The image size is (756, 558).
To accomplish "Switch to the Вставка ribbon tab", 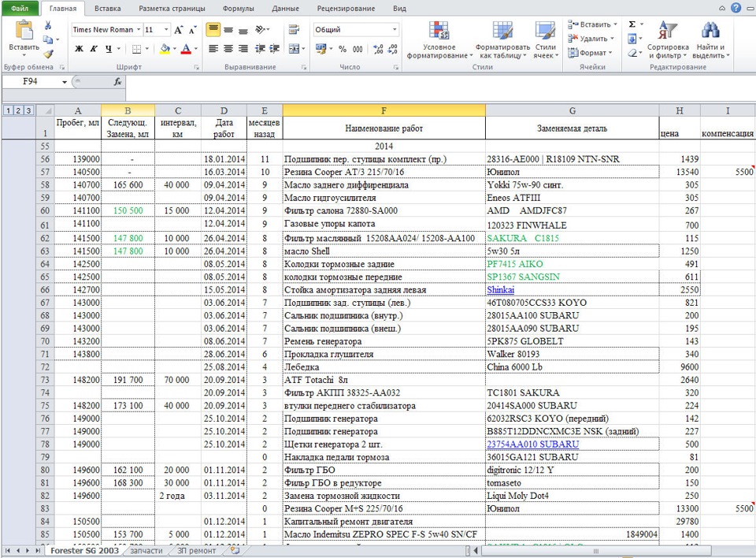I will click(x=108, y=8).
